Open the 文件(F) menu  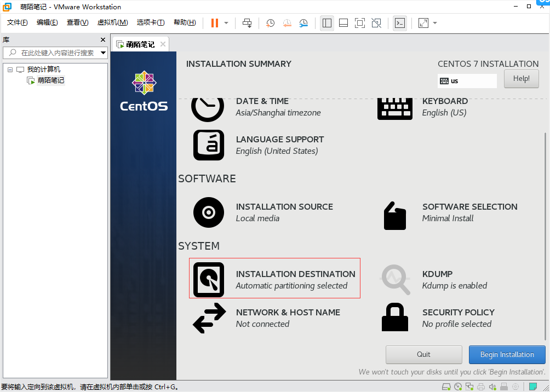click(17, 22)
